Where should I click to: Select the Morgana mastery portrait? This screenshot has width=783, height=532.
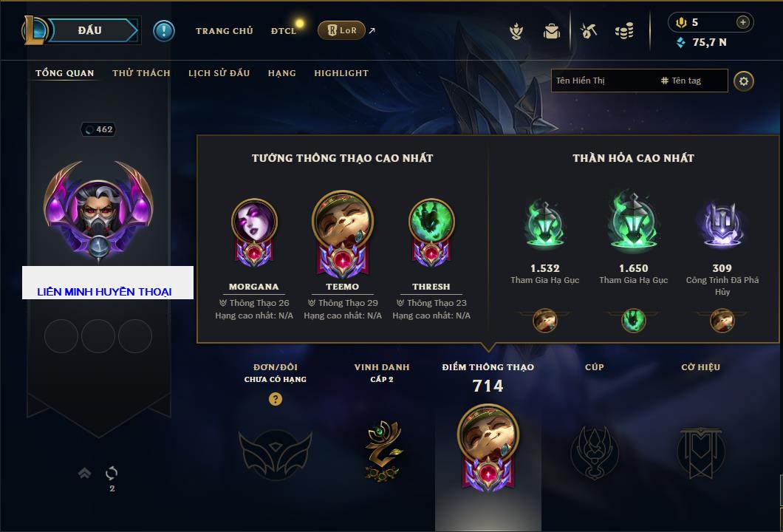pyautogui.click(x=254, y=232)
